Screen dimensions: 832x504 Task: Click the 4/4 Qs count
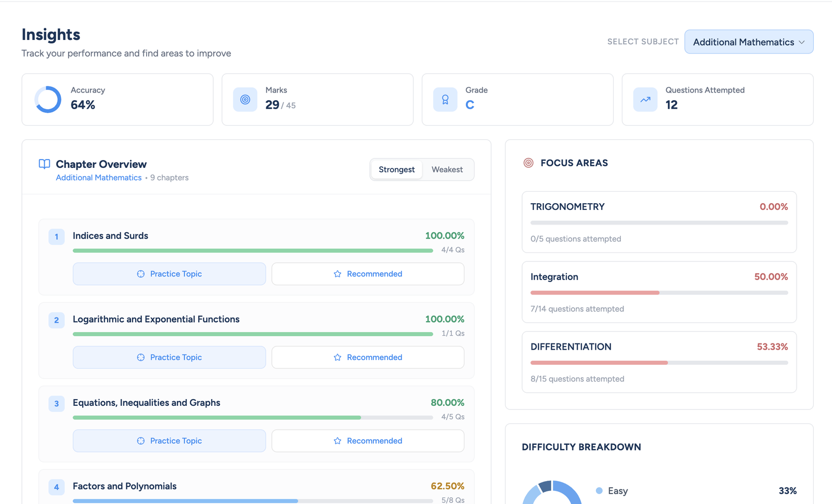pos(453,250)
